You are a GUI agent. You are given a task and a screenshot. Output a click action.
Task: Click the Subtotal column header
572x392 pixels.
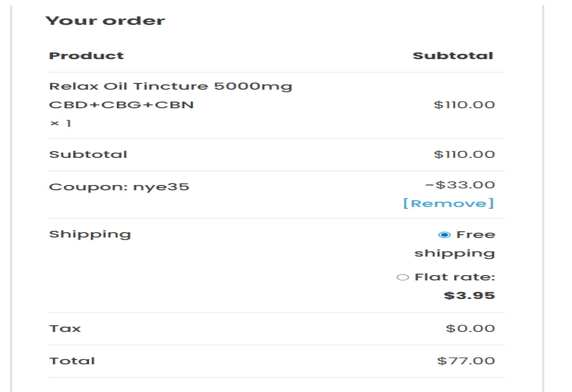(x=454, y=55)
